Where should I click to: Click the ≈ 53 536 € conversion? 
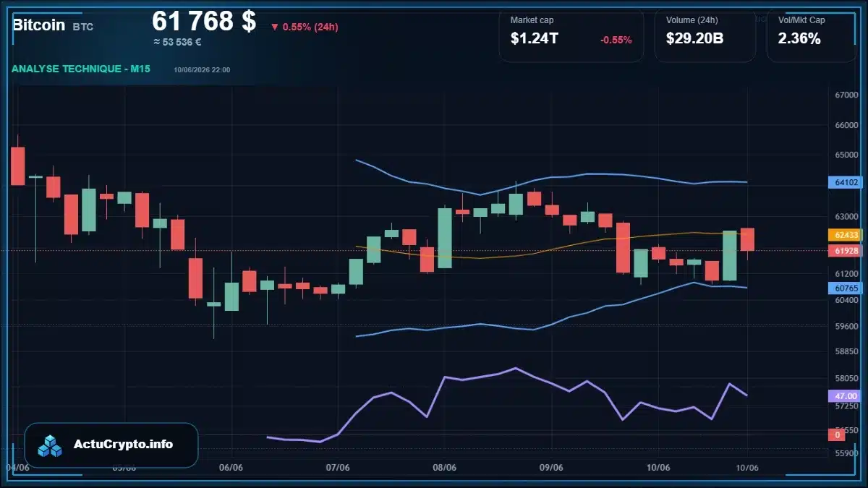[177, 42]
